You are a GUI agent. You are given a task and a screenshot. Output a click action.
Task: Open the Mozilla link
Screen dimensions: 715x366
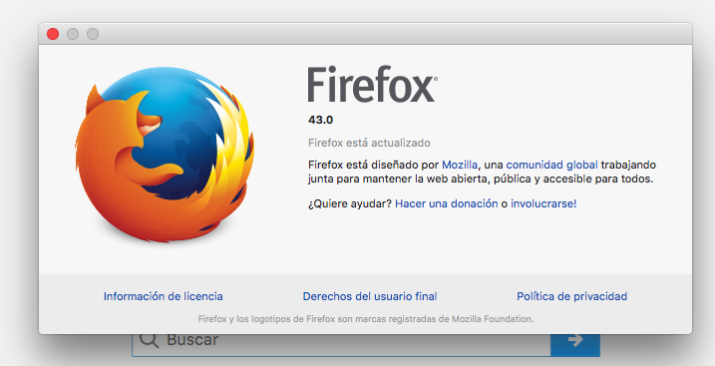click(460, 165)
